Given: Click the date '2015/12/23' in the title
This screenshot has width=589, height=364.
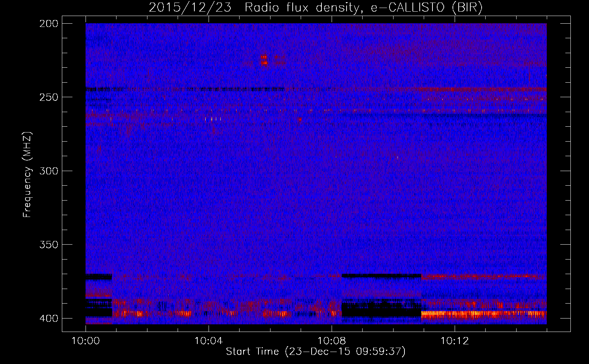Looking at the screenshot, I should coord(190,8).
